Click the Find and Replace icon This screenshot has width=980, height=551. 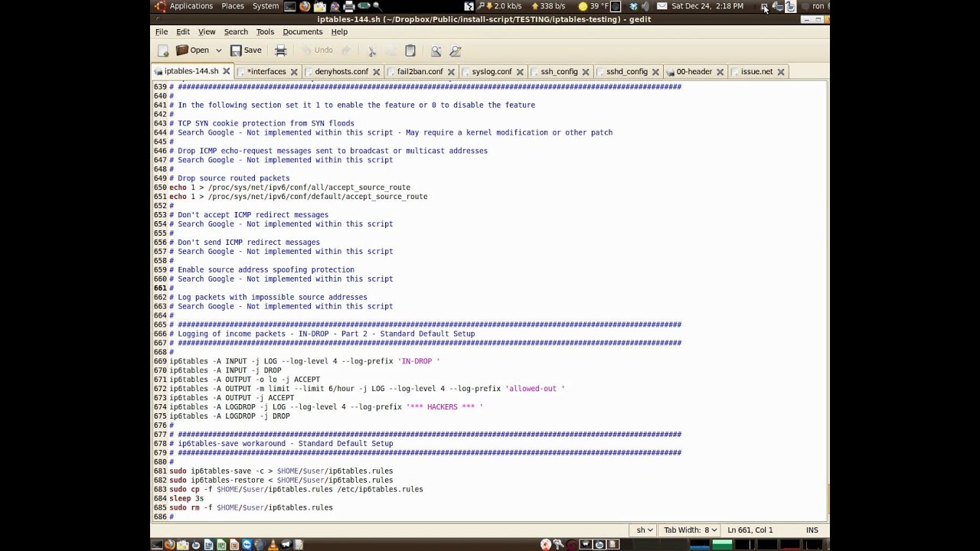pos(456,51)
